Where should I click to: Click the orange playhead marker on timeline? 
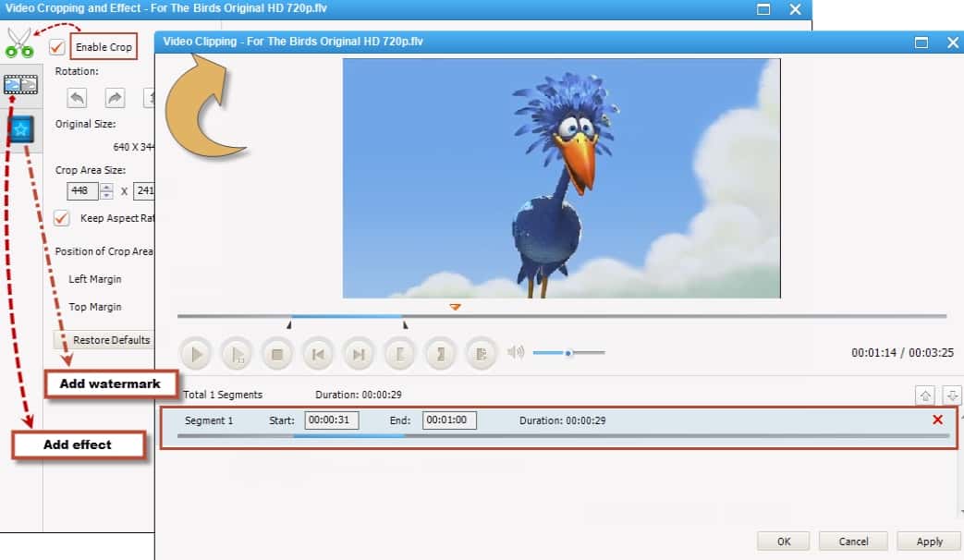pos(455,307)
